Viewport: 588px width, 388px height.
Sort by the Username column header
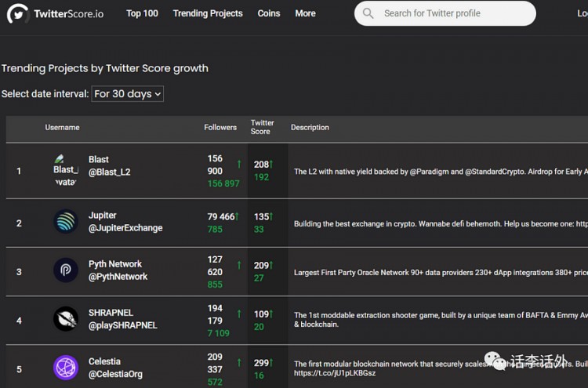tap(62, 128)
